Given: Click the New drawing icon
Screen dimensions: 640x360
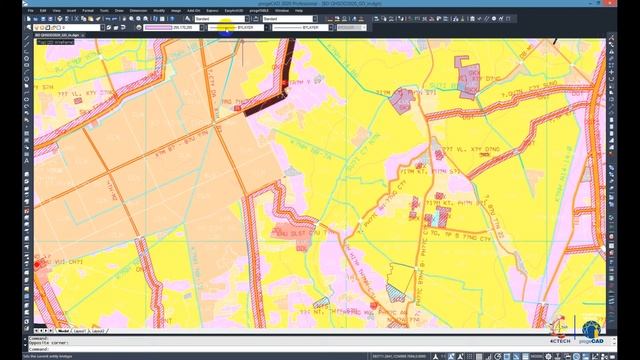Looking at the screenshot, I should (x=28, y=19).
